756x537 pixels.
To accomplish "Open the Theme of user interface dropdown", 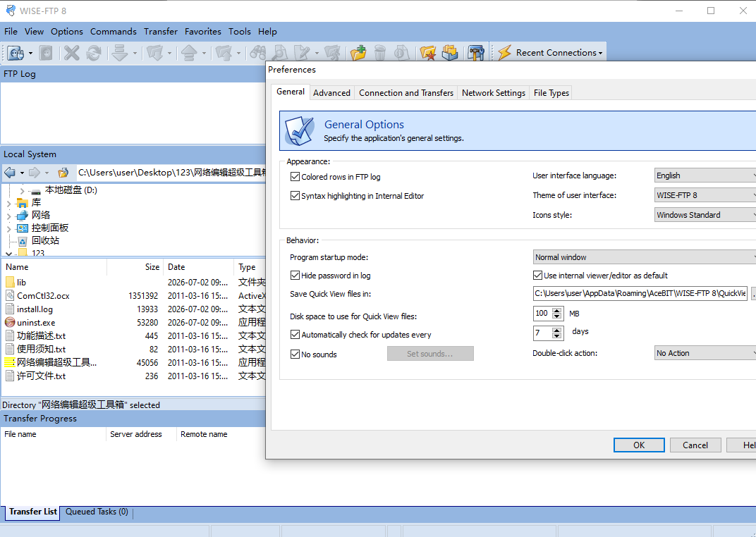I will [x=705, y=195].
